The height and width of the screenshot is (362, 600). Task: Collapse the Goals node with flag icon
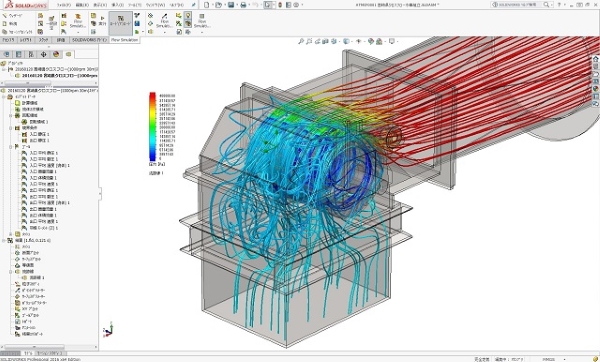click(x=11, y=147)
